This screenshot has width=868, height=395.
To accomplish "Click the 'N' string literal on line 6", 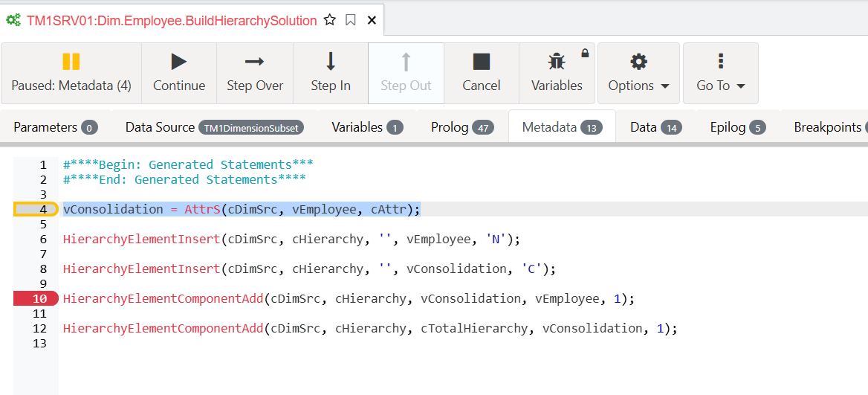I will point(496,240).
